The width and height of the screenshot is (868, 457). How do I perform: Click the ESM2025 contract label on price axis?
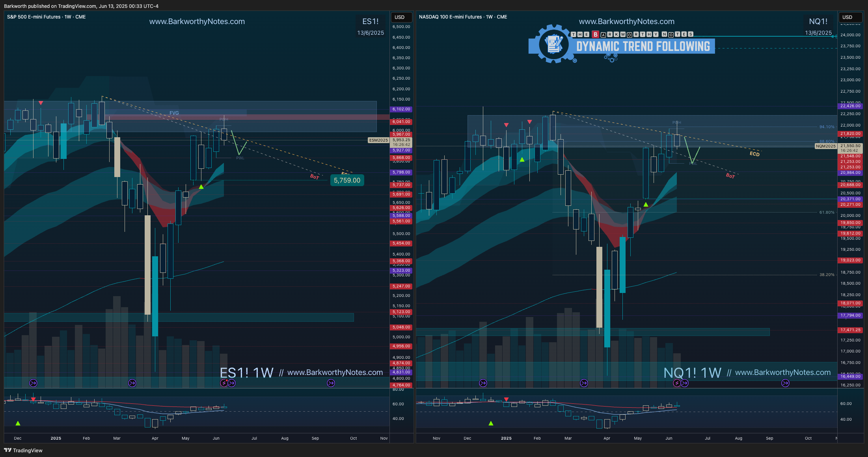[x=378, y=140]
